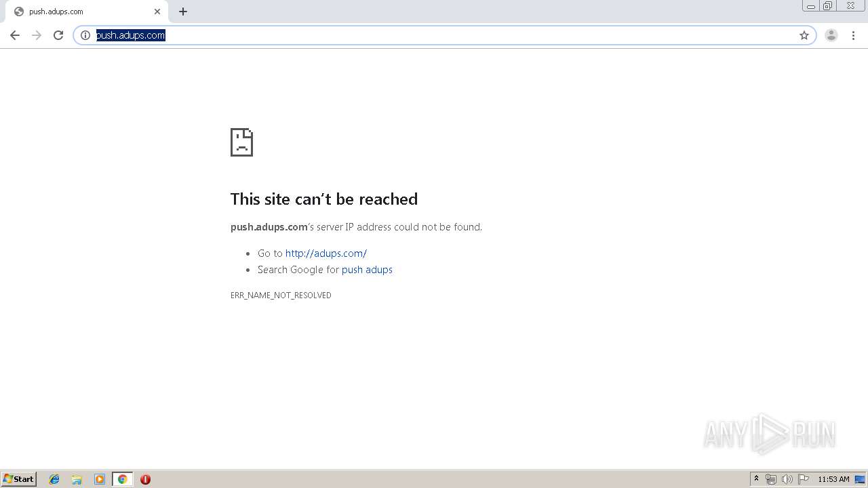Select the push.adups.com tab

tap(87, 12)
